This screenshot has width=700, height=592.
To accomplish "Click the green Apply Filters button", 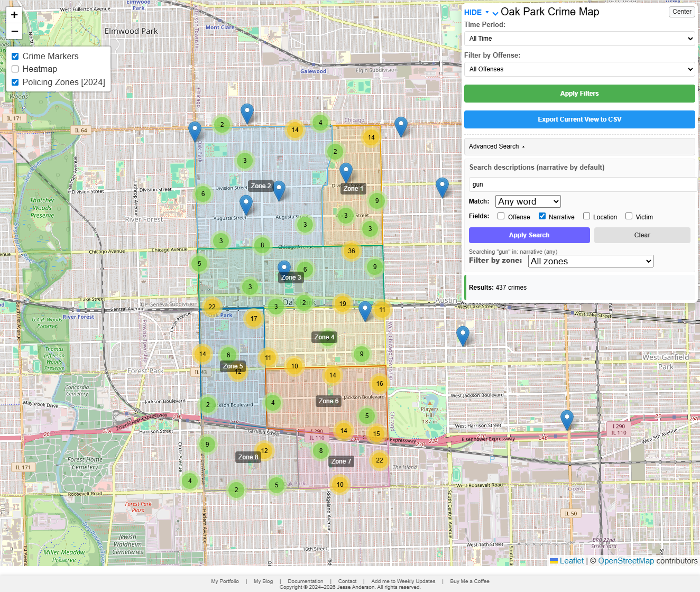I will [x=579, y=94].
